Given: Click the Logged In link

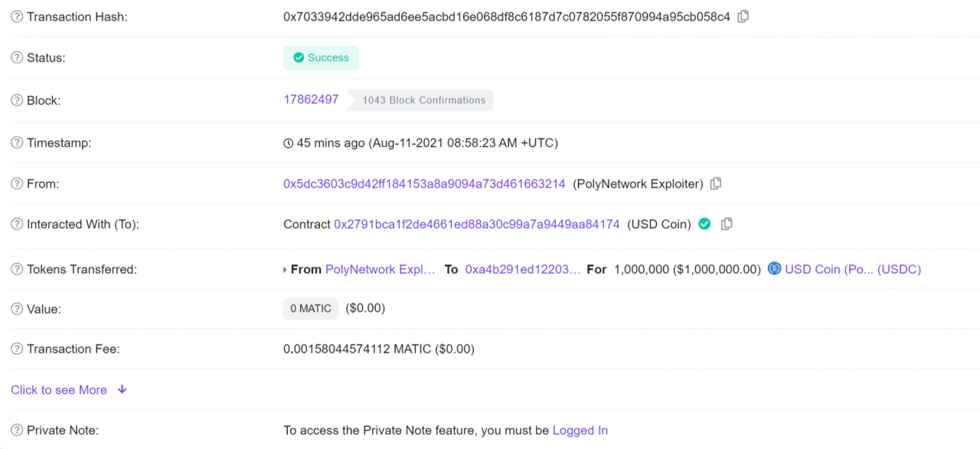Looking at the screenshot, I should [x=580, y=431].
